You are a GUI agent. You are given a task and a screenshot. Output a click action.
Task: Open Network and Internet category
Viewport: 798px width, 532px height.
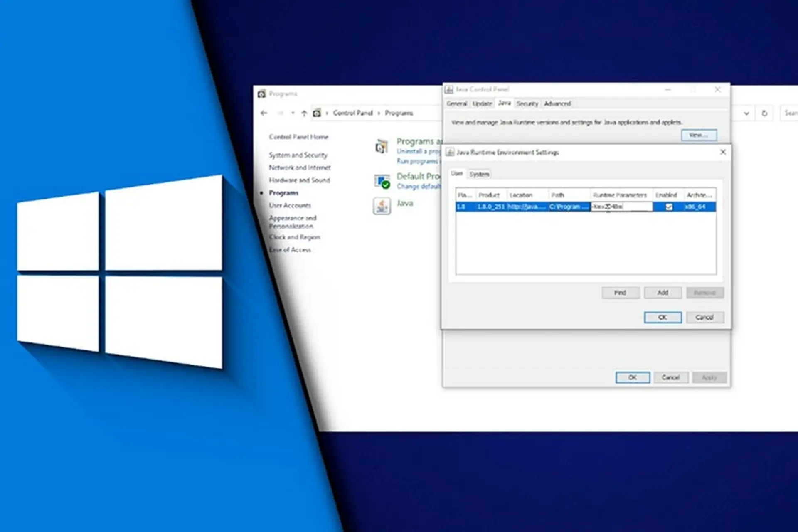click(x=300, y=167)
